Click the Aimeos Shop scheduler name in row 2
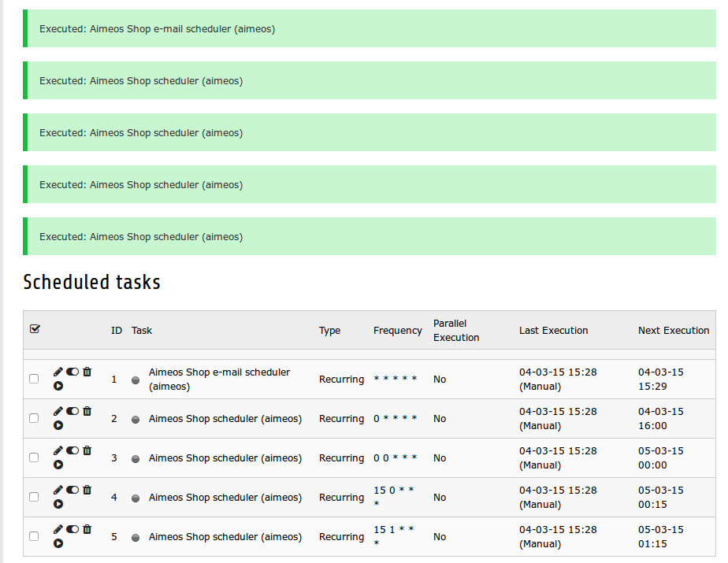 pyautogui.click(x=225, y=419)
